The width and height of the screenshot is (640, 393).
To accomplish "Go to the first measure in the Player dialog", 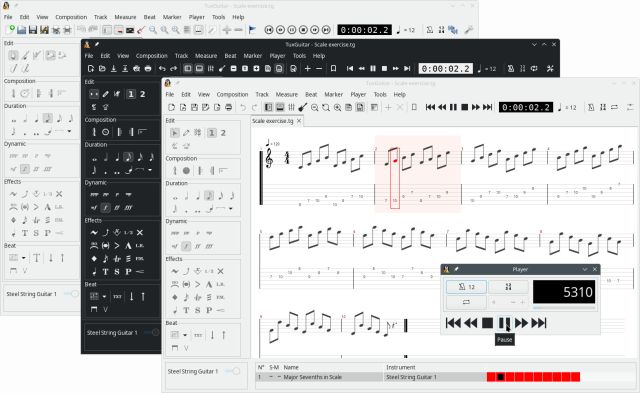I will 453,323.
